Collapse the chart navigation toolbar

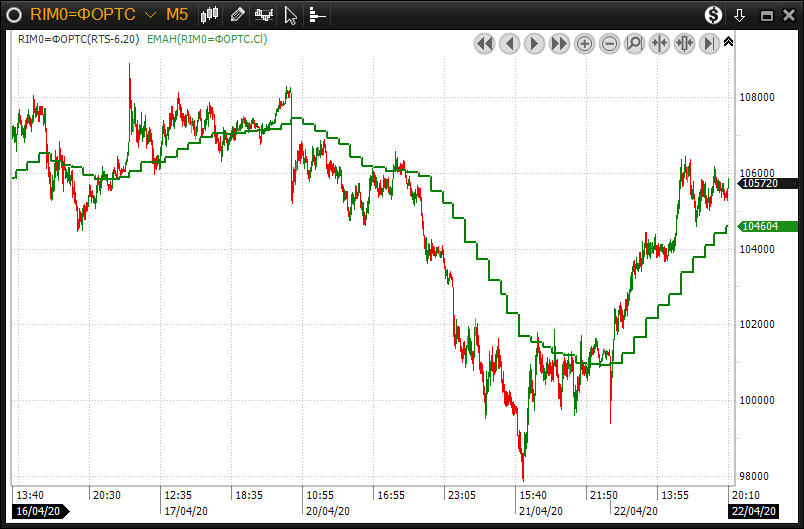click(x=729, y=42)
